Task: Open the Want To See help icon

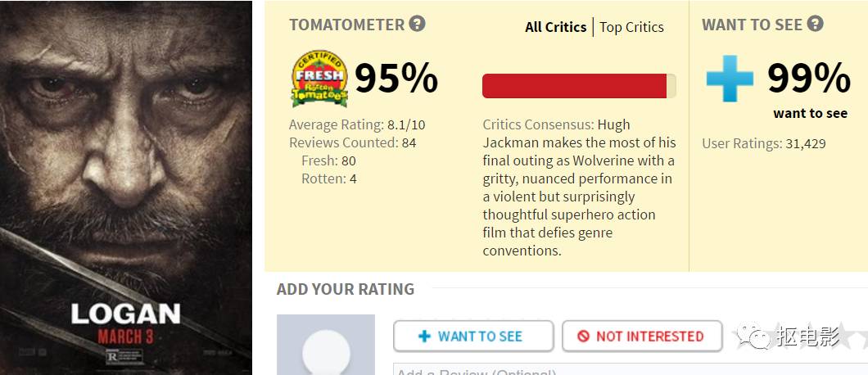Action: [x=815, y=24]
